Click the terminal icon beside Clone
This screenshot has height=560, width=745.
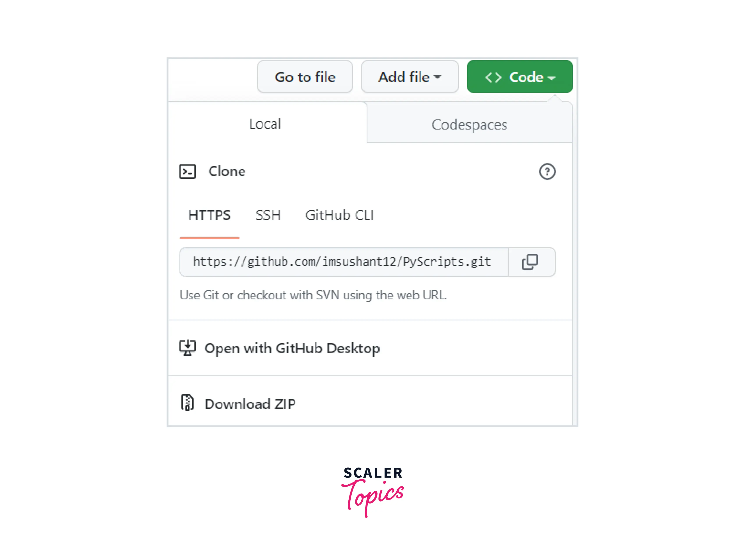pos(188,171)
